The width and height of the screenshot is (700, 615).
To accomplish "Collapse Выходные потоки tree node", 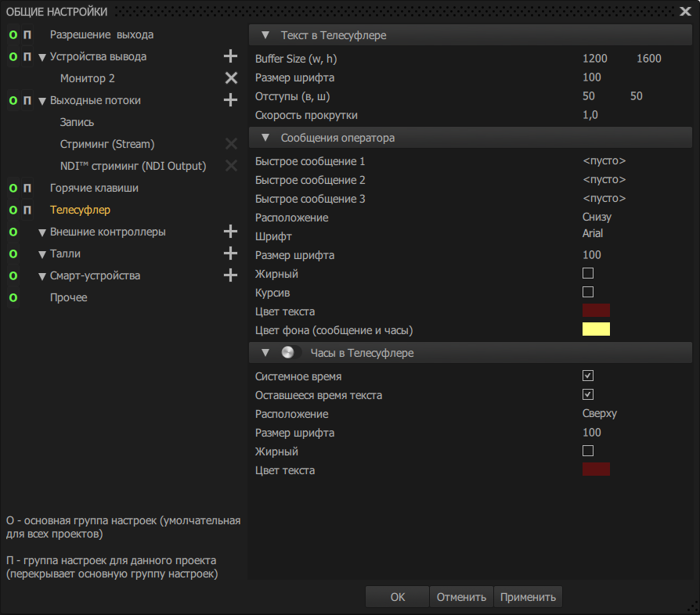I will [42, 101].
